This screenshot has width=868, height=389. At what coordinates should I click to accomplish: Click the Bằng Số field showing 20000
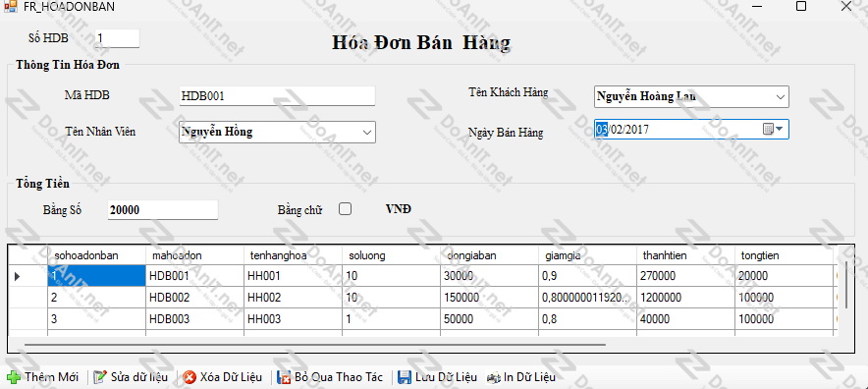[x=163, y=210]
